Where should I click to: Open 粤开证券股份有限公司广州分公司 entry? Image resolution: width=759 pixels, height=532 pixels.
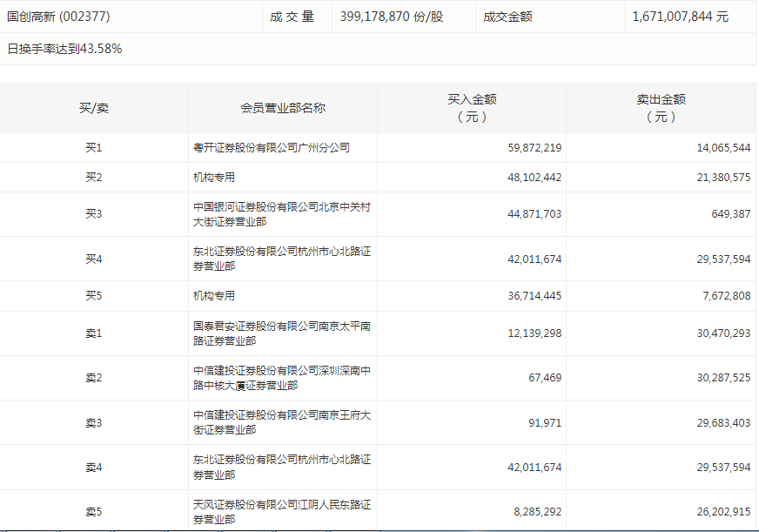click(x=272, y=148)
